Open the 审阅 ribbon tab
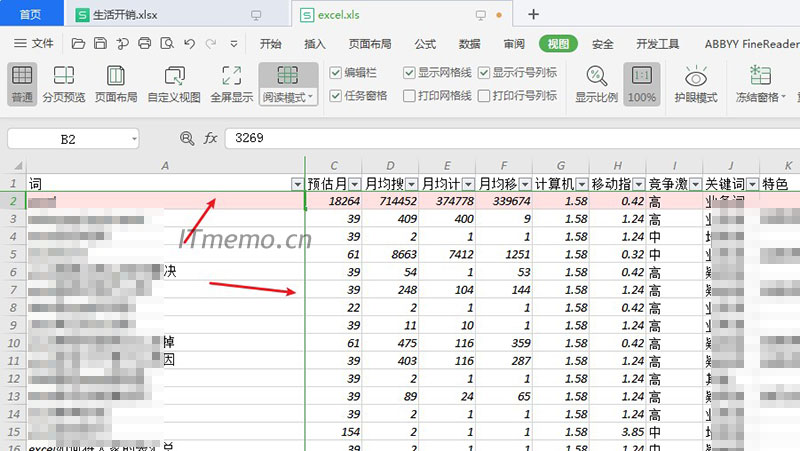 pyautogui.click(x=514, y=44)
